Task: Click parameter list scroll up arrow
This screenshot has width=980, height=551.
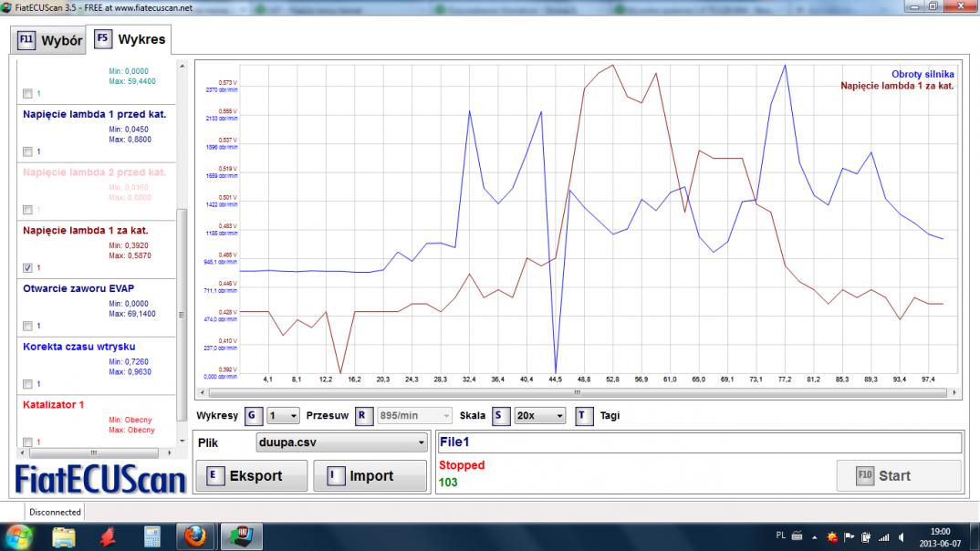Action: [x=182, y=66]
